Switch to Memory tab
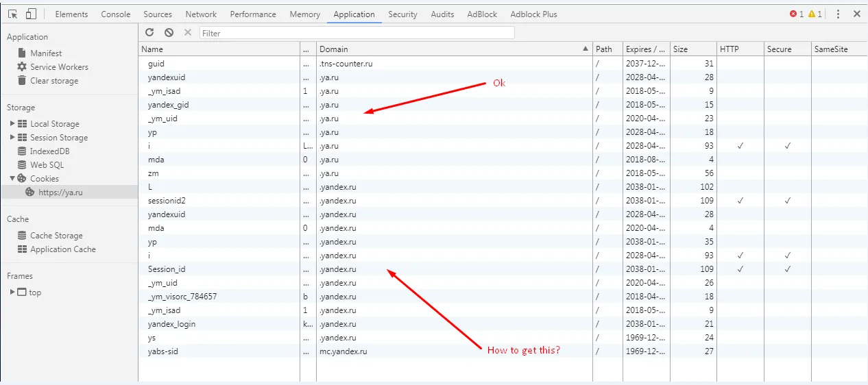The image size is (868, 385). point(304,14)
